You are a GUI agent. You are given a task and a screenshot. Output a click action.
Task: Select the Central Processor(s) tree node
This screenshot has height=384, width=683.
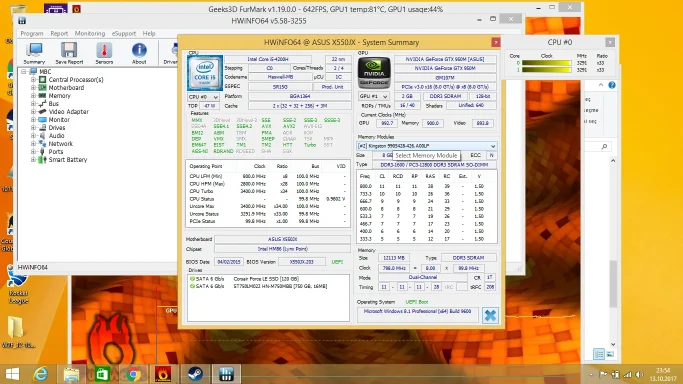click(76, 80)
